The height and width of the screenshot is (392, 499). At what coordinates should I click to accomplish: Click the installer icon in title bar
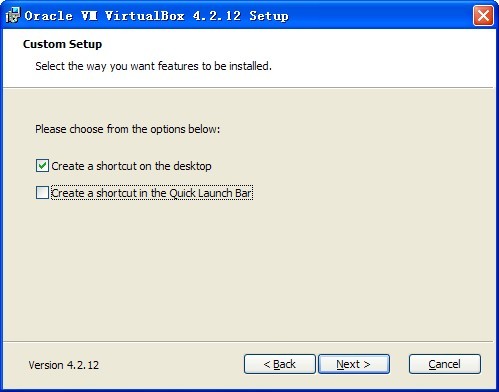click(x=13, y=15)
